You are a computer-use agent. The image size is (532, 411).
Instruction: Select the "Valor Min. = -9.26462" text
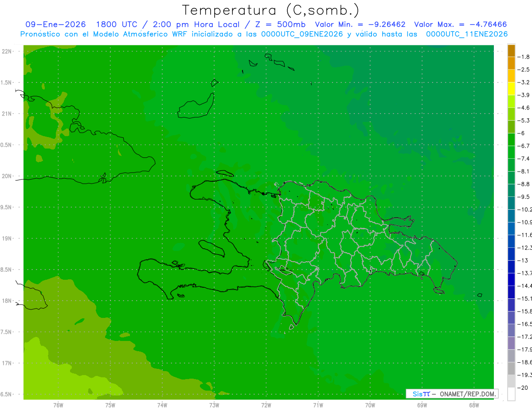pyautogui.click(x=360, y=24)
